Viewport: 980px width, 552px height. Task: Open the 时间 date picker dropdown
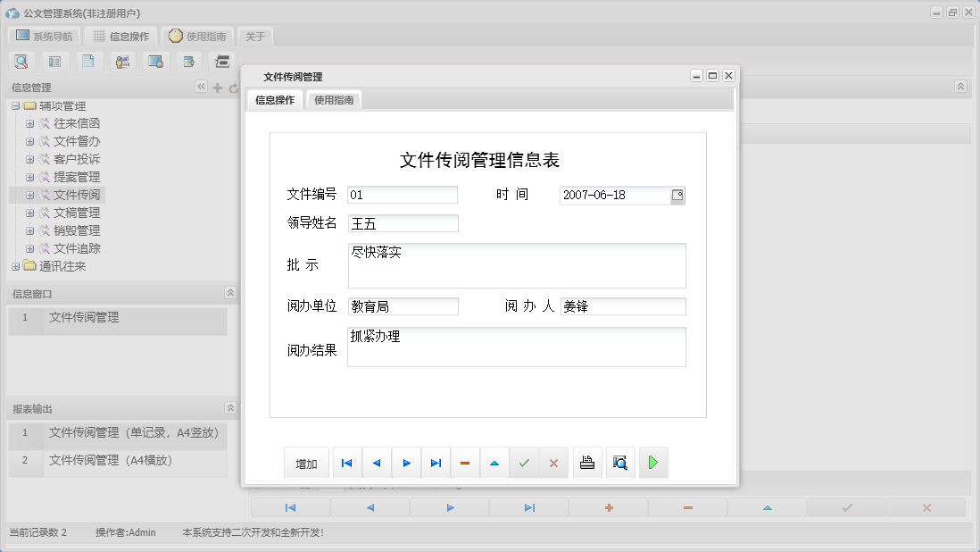(679, 195)
